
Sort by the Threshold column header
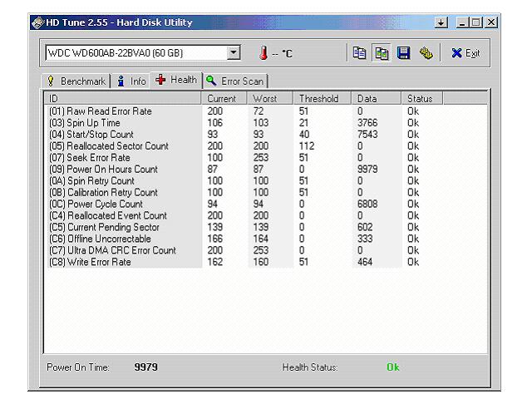click(323, 98)
